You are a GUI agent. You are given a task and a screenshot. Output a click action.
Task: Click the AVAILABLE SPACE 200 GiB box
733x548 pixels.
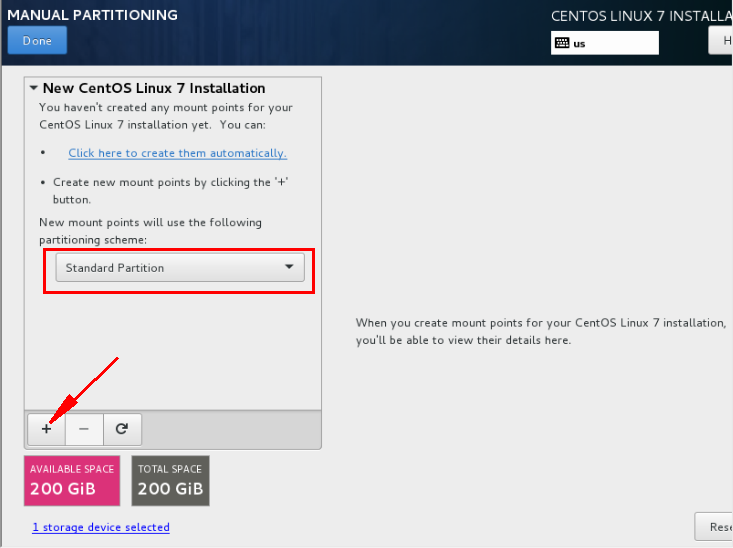click(72, 481)
